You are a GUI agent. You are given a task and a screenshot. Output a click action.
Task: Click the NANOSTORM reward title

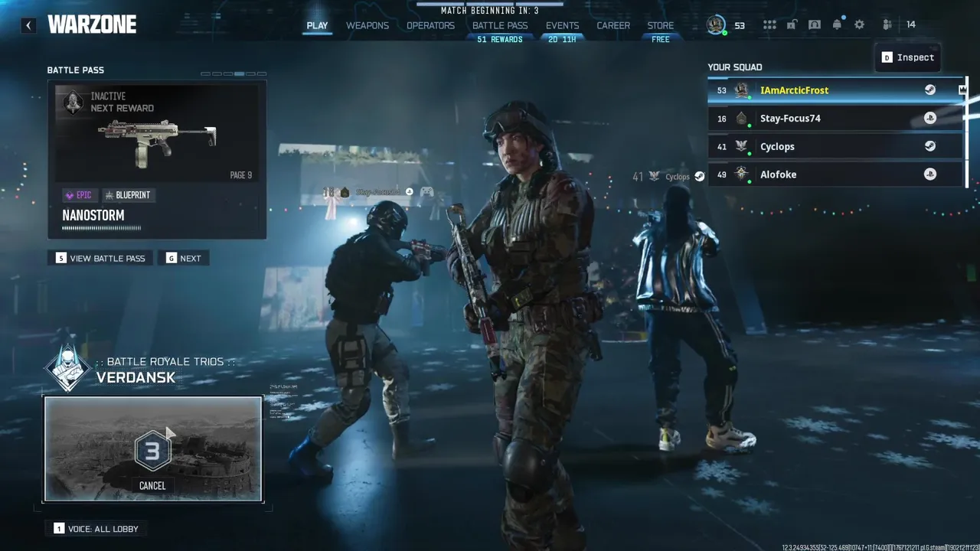(93, 215)
